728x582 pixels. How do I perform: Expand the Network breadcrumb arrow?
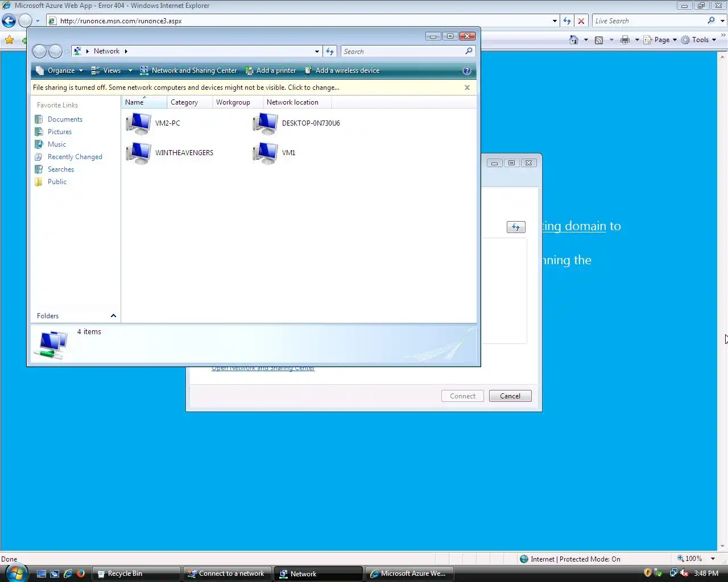126,51
